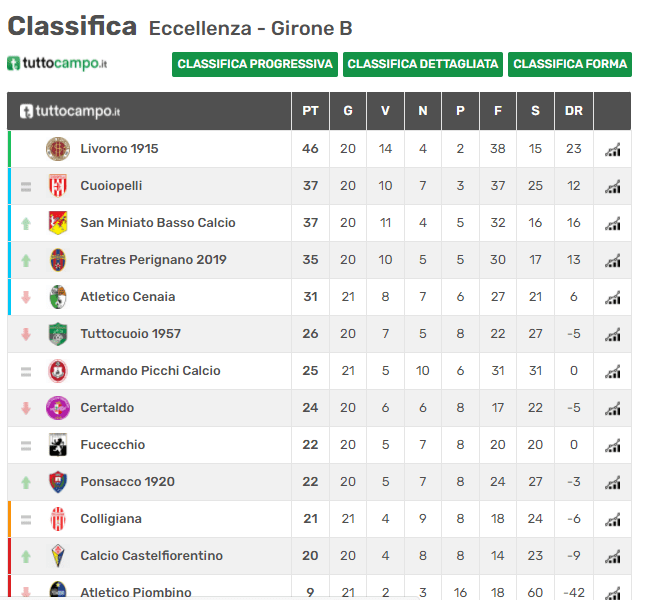
Task: Click the PT column header
Action: (x=310, y=111)
